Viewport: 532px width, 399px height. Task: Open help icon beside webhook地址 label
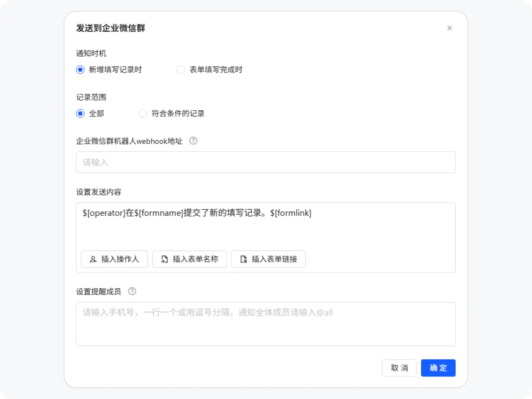[193, 141]
